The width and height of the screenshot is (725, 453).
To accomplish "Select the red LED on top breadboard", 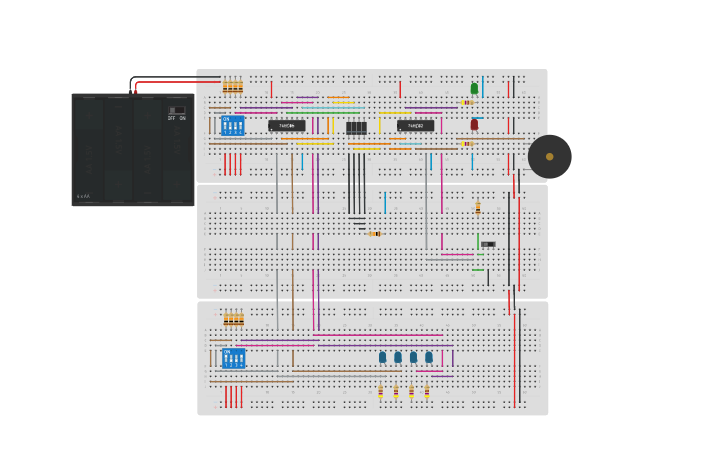I will [474, 125].
